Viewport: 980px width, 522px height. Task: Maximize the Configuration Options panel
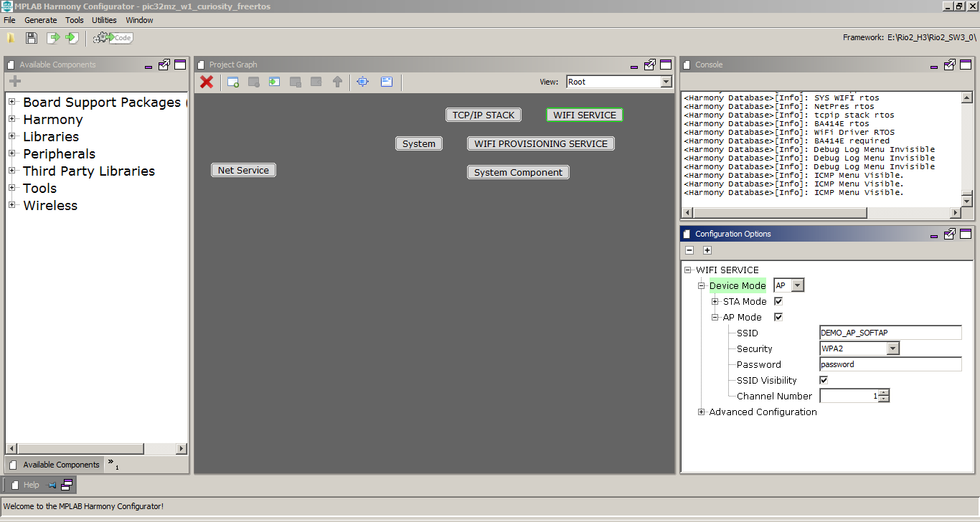click(x=965, y=234)
